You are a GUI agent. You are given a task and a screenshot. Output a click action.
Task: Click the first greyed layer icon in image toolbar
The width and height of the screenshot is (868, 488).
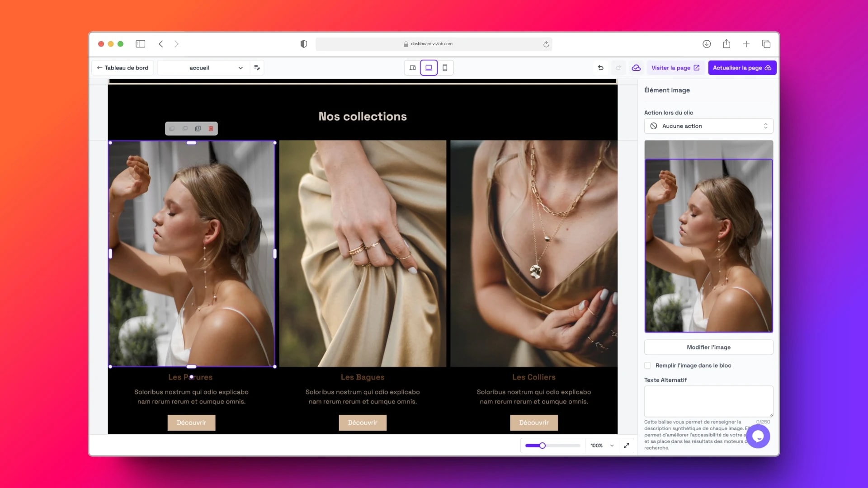[172, 129]
